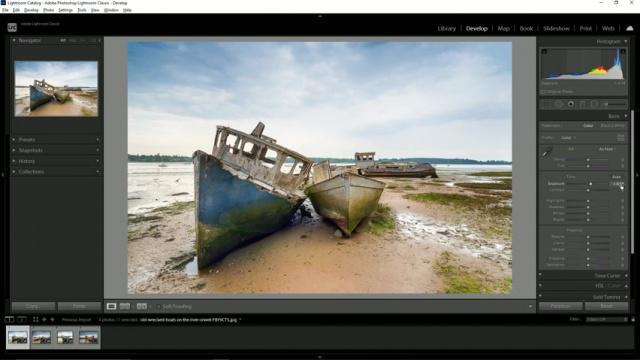
Task: Click the Reset button
Action: click(607, 306)
